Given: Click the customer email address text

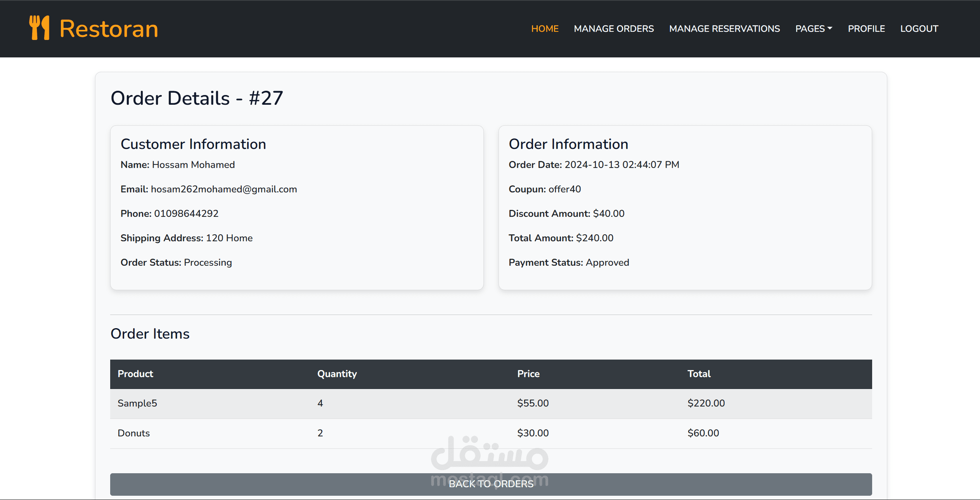Looking at the screenshot, I should pos(223,189).
